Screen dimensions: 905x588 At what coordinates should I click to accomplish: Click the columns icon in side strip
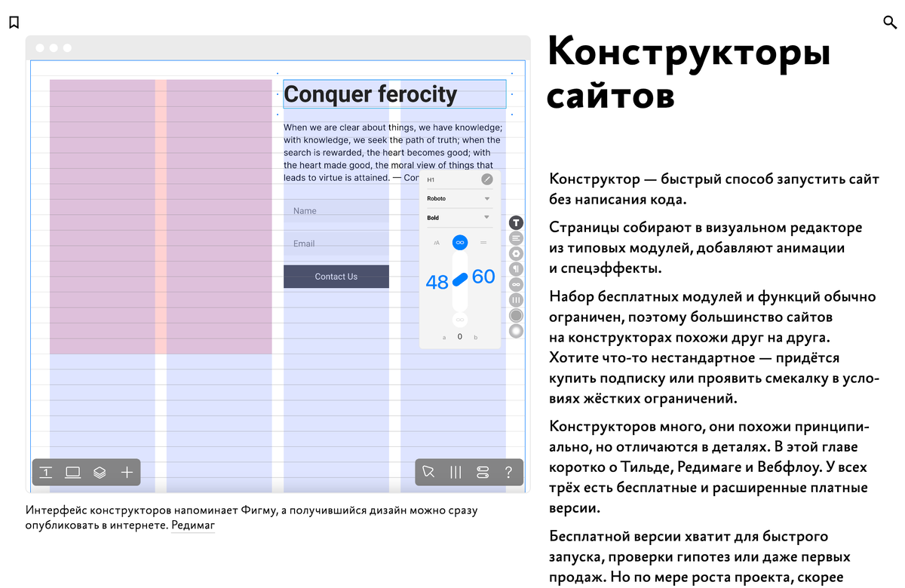coord(516,300)
